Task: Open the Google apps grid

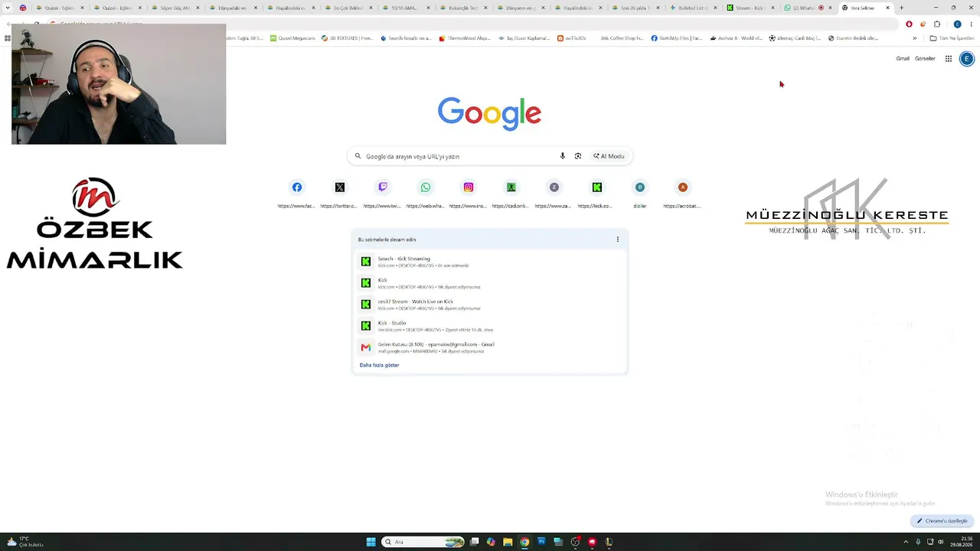Action: pos(948,59)
